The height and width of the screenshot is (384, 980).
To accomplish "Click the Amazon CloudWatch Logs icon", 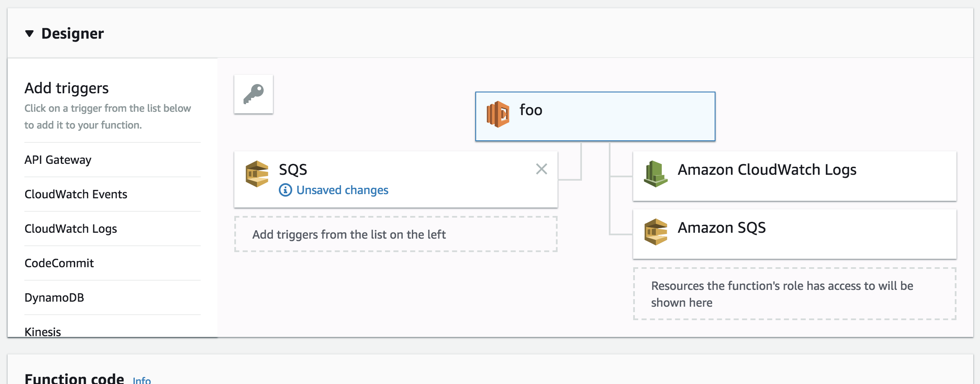I will pos(655,174).
